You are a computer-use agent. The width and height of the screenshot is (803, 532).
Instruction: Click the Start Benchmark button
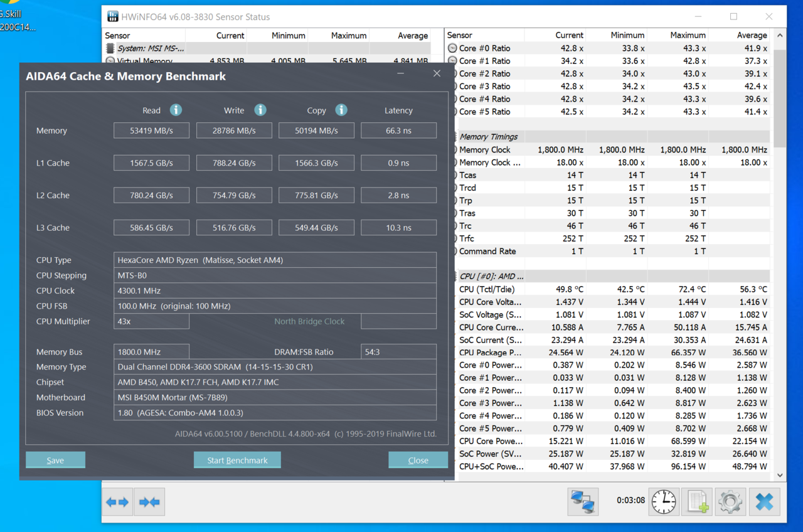click(x=237, y=460)
